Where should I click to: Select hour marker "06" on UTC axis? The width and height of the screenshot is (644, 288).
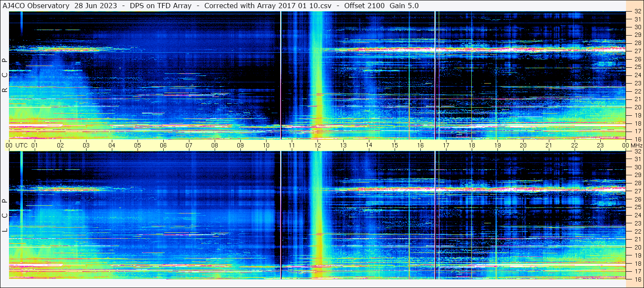pos(163,145)
